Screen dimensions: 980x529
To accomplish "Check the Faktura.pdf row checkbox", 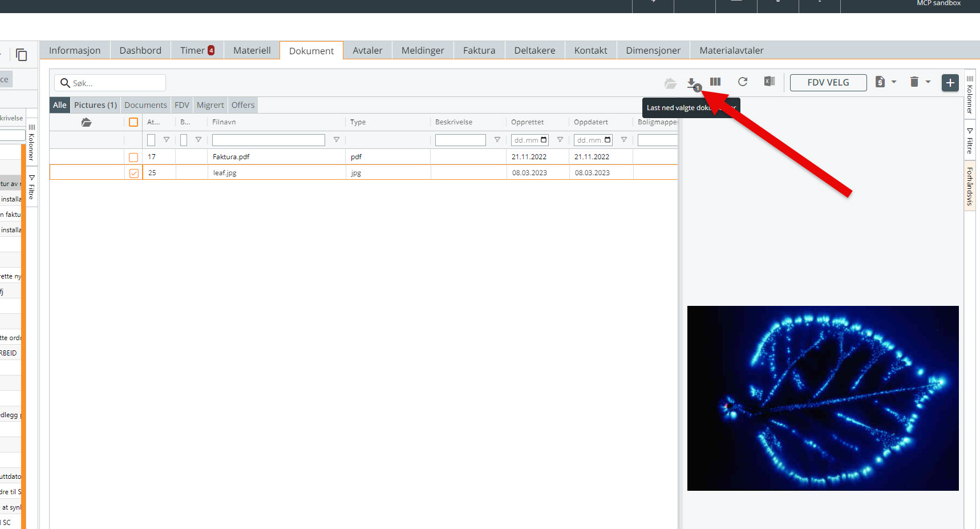I will click(x=133, y=157).
